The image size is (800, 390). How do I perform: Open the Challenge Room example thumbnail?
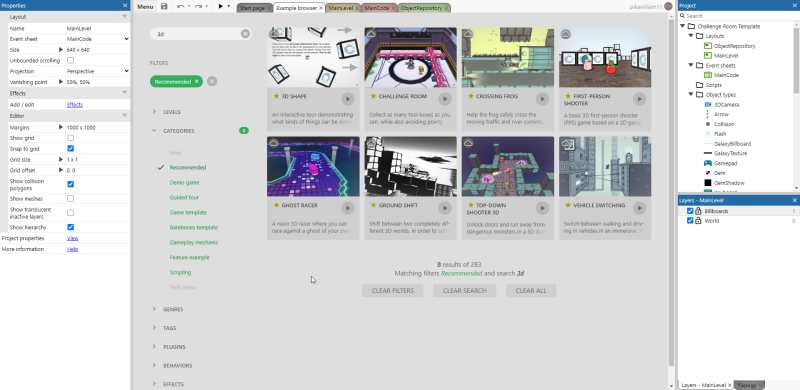[411, 57]
